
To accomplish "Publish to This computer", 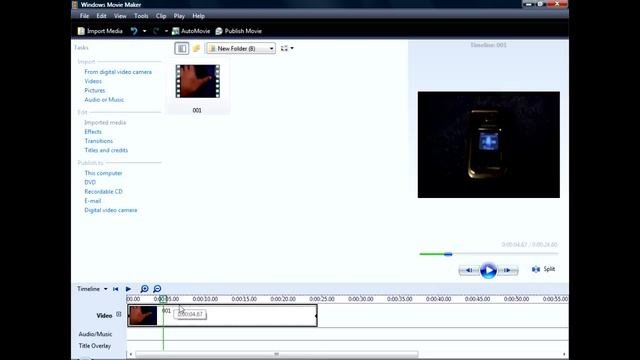I will pyautogui.click(x=103, y=173).
